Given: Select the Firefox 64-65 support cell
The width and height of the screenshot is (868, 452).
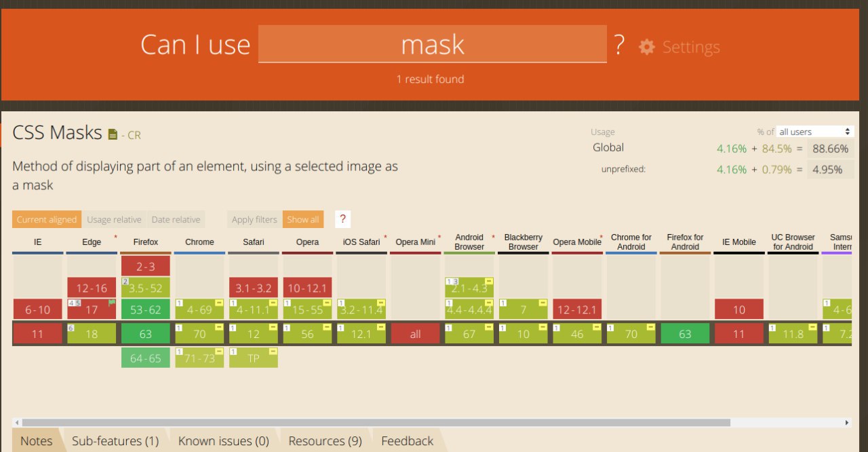Looking at the screenshot, I should point(146,358).
